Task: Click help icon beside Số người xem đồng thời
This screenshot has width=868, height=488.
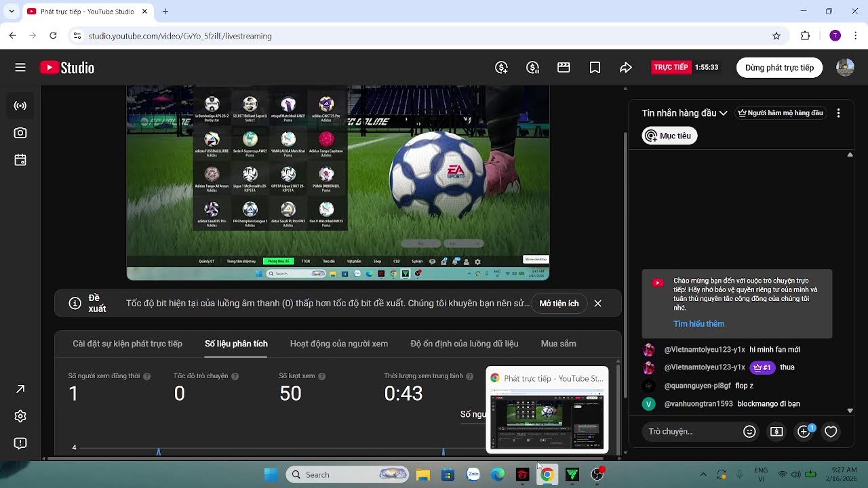Action: click(x=147, y=376)
